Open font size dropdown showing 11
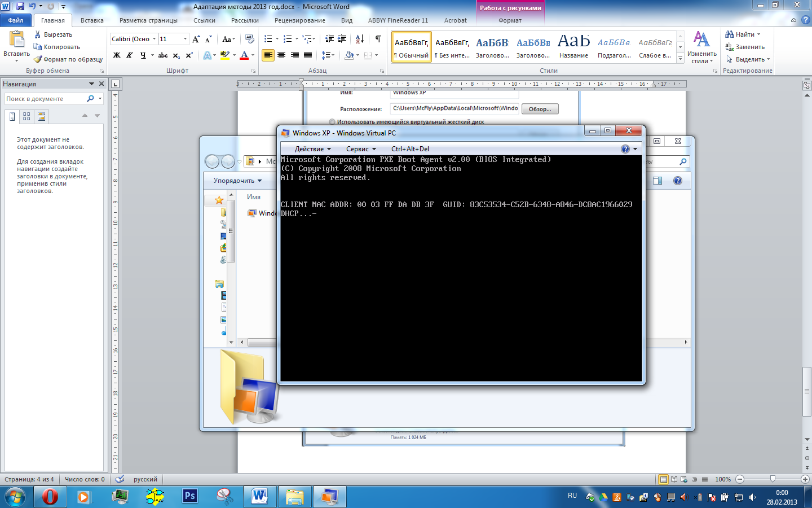Screen dimensions: 812x508 [x=185, y=39]
